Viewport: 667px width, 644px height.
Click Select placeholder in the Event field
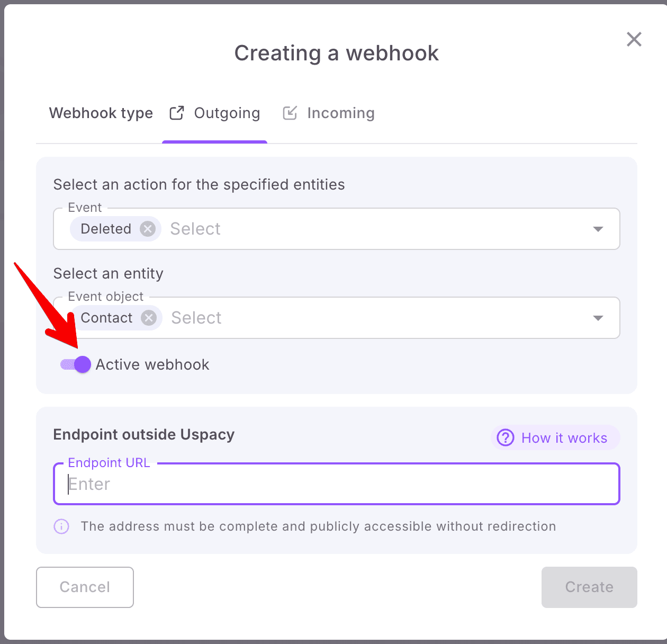(195, 229)
